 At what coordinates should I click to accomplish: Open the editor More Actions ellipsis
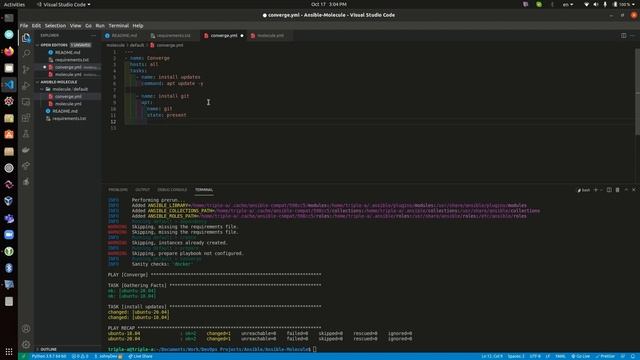pyautogui.click(x=632, y=36)
